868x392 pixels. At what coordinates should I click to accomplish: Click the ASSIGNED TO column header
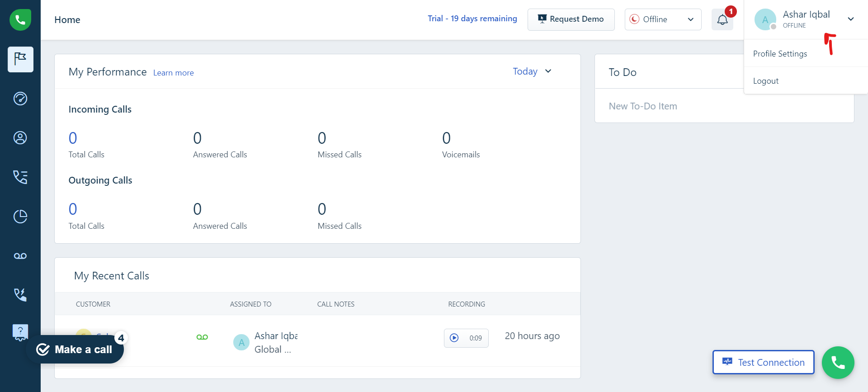[251, 304]
